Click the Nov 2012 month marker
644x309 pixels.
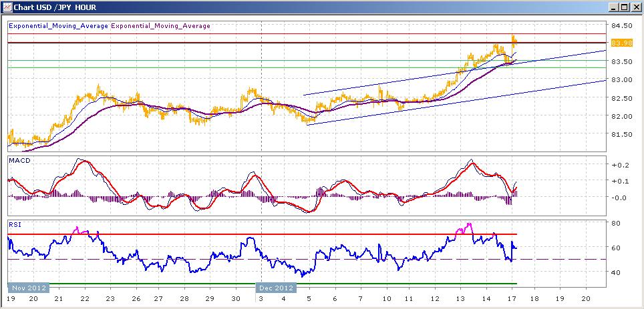tap(29, 287)
